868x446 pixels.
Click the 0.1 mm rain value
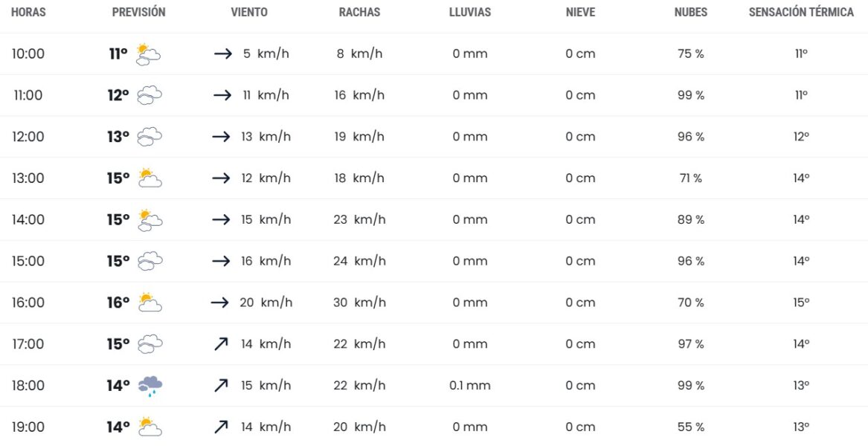(470, 386)
